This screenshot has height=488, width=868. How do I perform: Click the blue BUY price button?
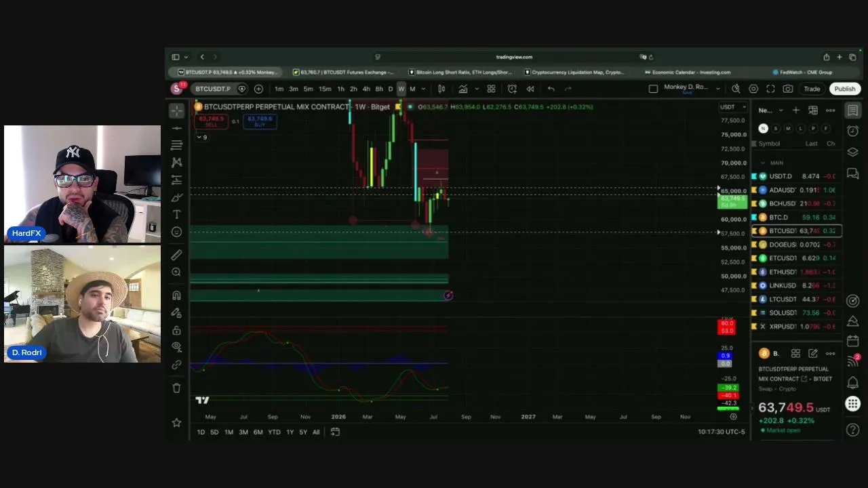tap(260, 121)
